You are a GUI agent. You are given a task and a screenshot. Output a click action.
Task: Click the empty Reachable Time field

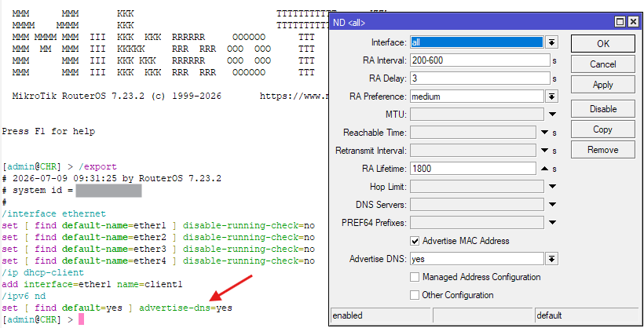pyautogui.click(x=473, y=133)
